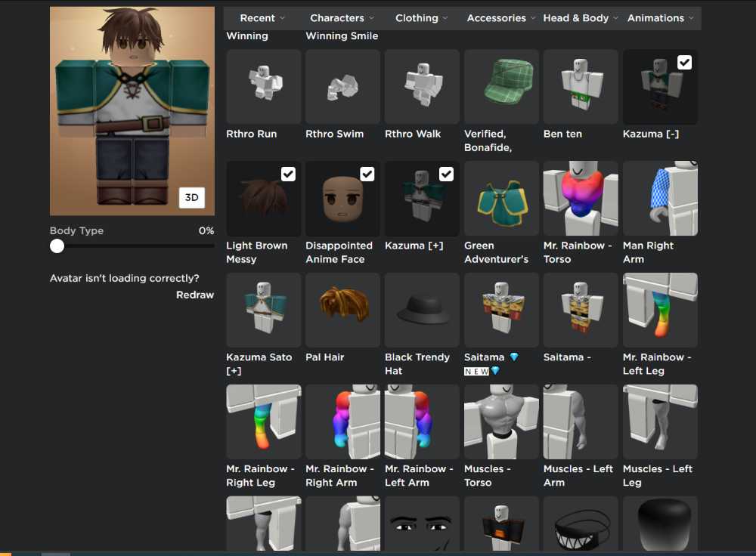
Task: Select the Rthro Run animation item
Action: pos(264,87)
